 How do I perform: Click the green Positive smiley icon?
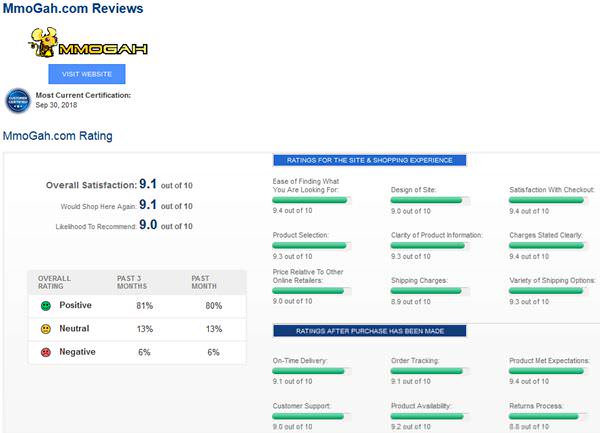click(x=46, y=306)
